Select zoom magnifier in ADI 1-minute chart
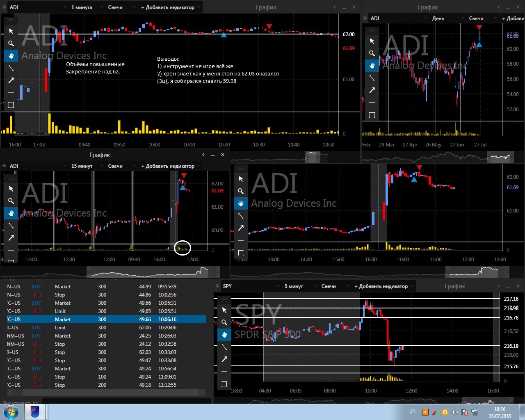The height and width of the screenshot is (420, 525). click(x=11, y=43)
